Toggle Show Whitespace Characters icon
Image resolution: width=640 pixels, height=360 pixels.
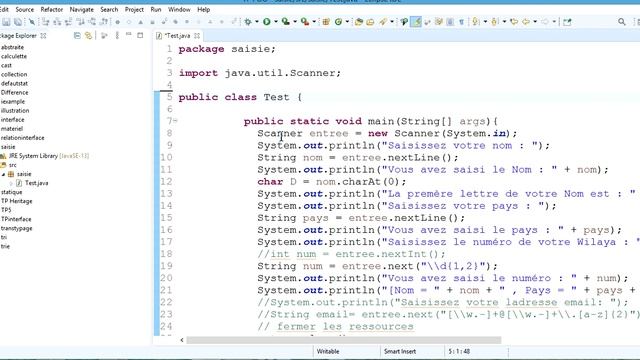pos(461,22)
